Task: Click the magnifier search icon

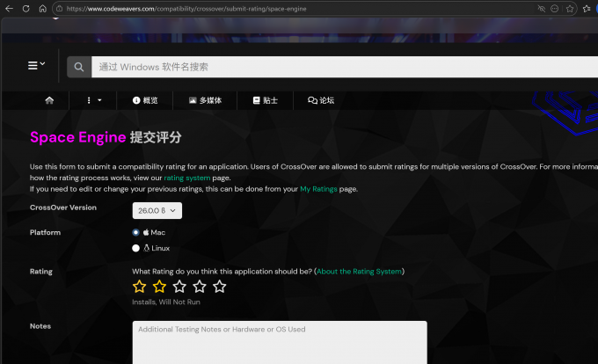Action: pos(79,67)
